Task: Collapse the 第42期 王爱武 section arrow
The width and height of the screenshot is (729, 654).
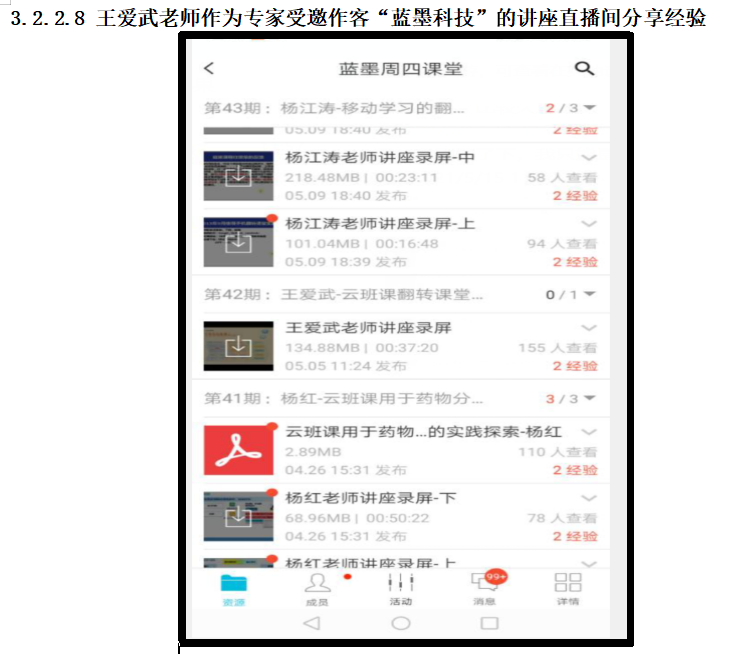Action: [590, 295]
